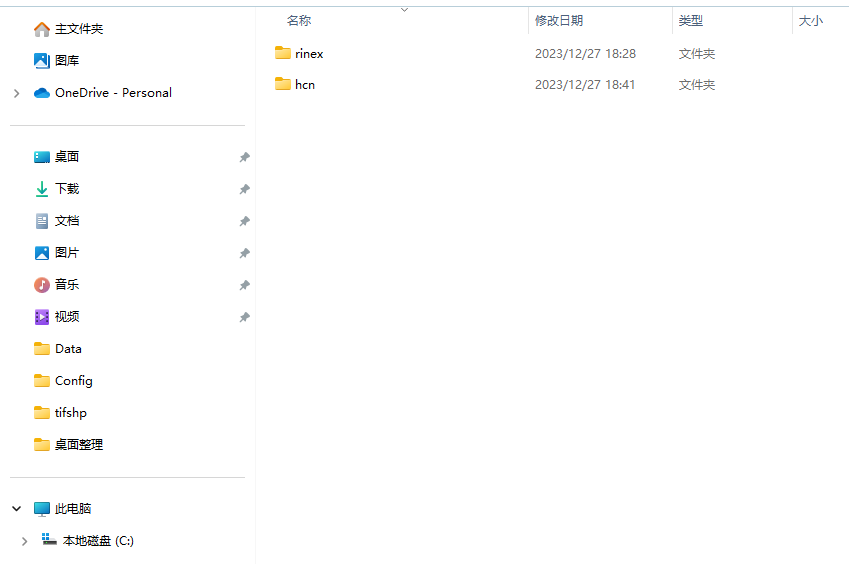Image resolution: width=849 pixels, height=564 pixels.
Task: Unpin 文档 using its pin icon
Action: (x=245, y=221)
